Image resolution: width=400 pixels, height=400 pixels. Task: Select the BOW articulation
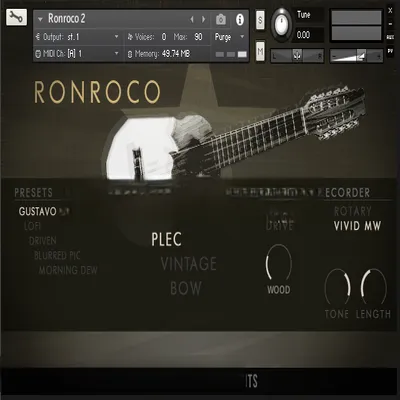point(186,288)
